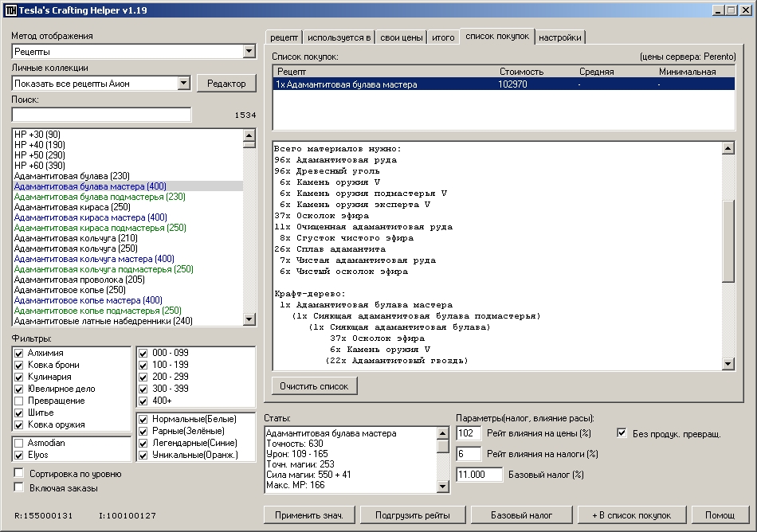757x532 pixels.
Task: Uncheck the Кулинария filter
Action: coord(19,377)
